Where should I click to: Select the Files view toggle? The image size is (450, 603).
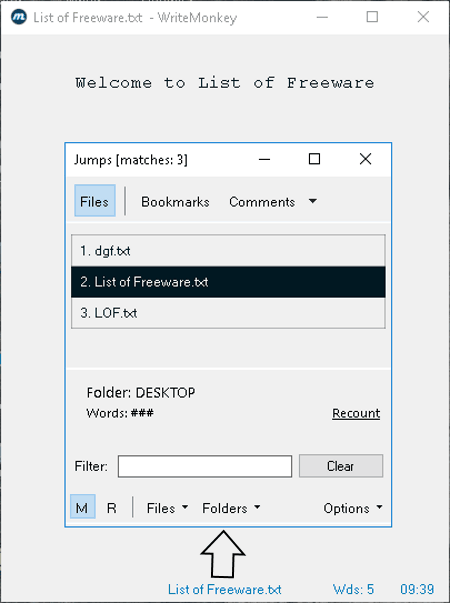pos(95,201)
